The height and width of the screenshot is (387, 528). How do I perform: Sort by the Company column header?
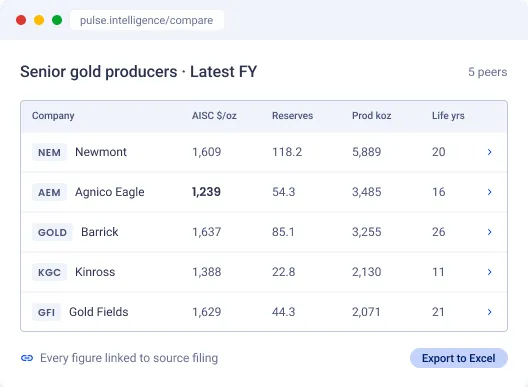point(53,116)
